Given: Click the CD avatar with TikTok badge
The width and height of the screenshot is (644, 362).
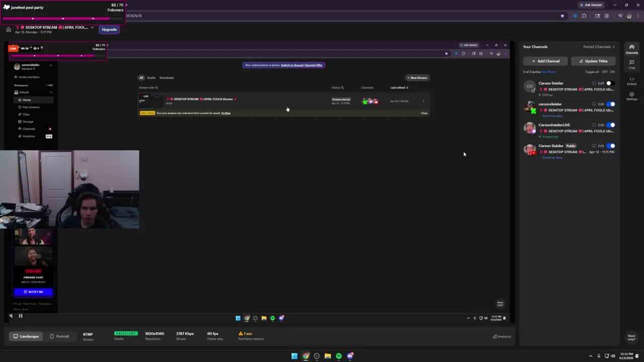Looking at the screenshot, I should [x=529, y=87].
